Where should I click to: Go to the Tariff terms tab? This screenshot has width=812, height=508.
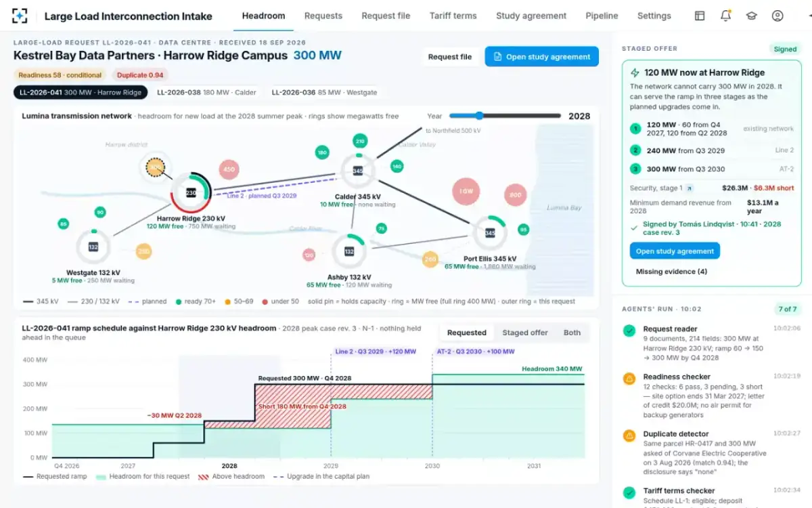[x=453, y=16]
